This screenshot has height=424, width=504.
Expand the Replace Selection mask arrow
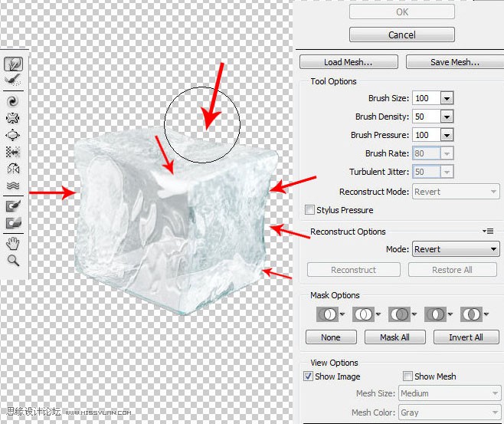[342, 314]
